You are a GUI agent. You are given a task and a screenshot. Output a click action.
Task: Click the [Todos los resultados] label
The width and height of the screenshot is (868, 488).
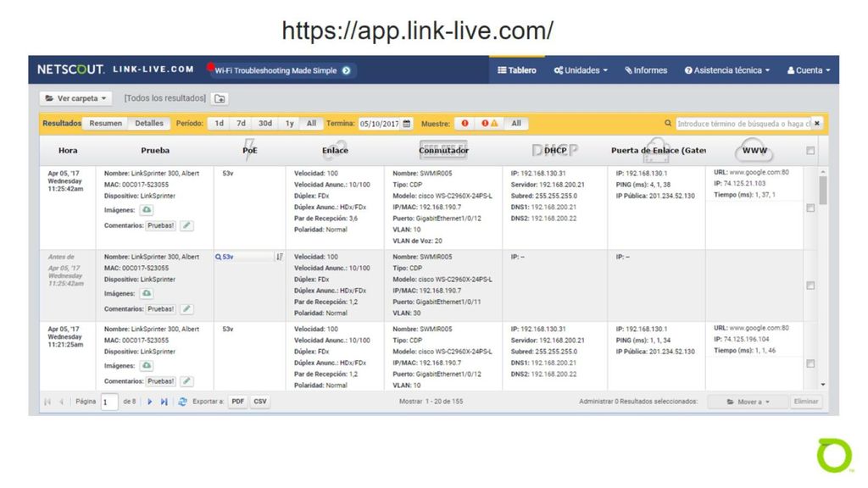(165, 98)
